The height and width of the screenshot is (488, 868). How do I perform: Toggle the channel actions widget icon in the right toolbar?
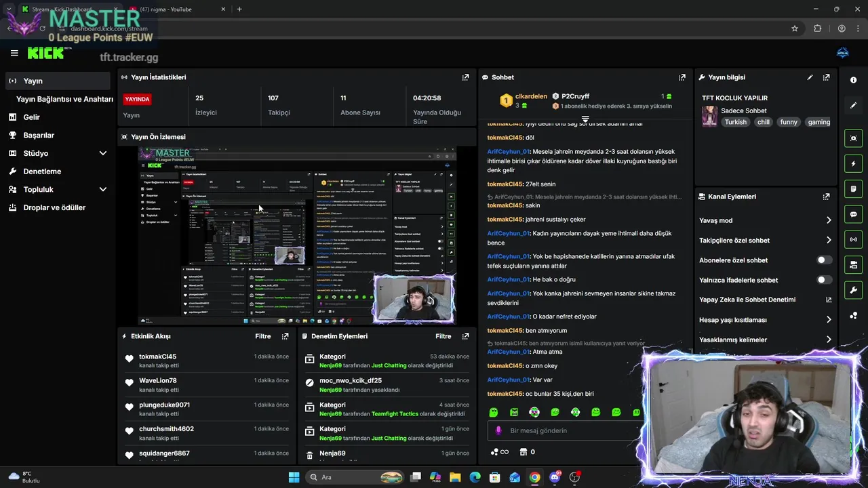pos(853,264)
